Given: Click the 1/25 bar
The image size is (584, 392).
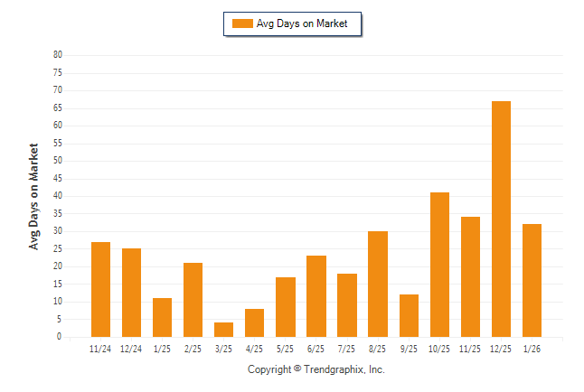Looking at the screenshot, I should (162, 317).
